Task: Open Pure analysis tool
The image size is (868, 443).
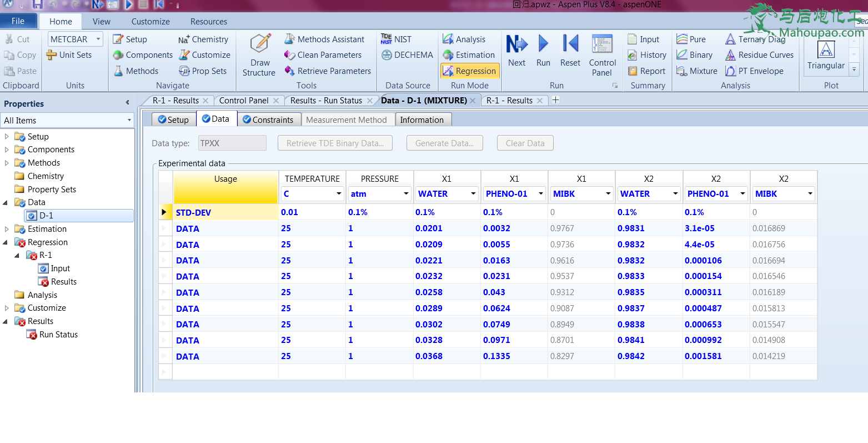Action: pyautogui.click(x=691, y=39)
